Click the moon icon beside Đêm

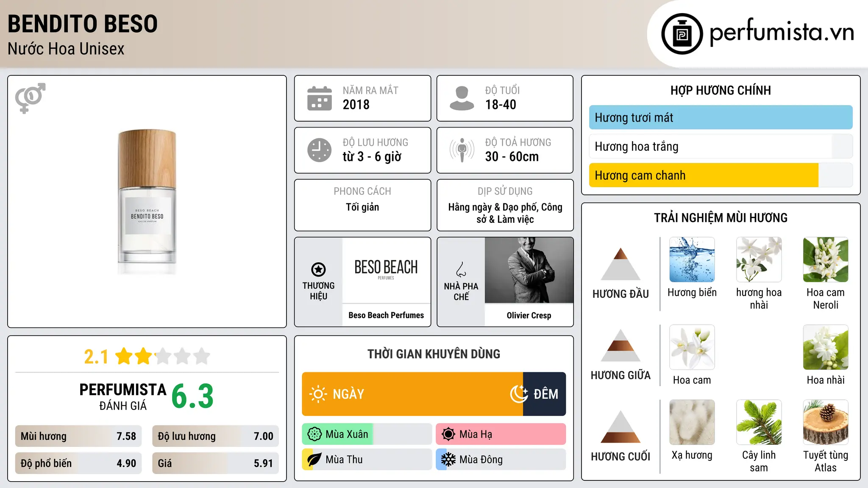point(519,394)
